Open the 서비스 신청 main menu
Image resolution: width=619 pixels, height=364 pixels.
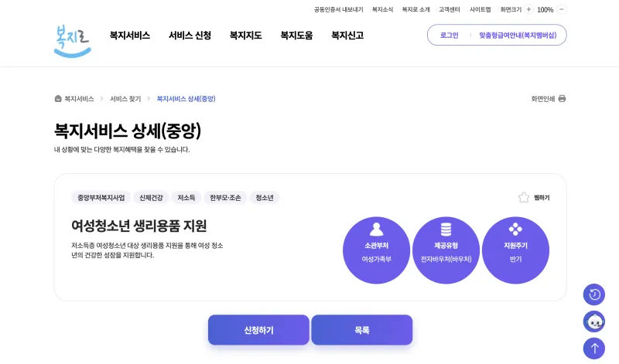pos(190,36)
